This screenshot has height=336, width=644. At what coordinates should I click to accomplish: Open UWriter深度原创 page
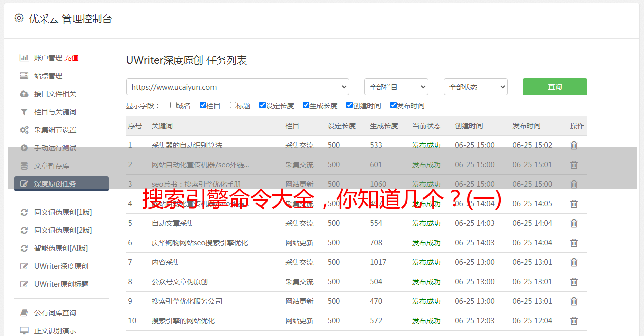(61, 266)
